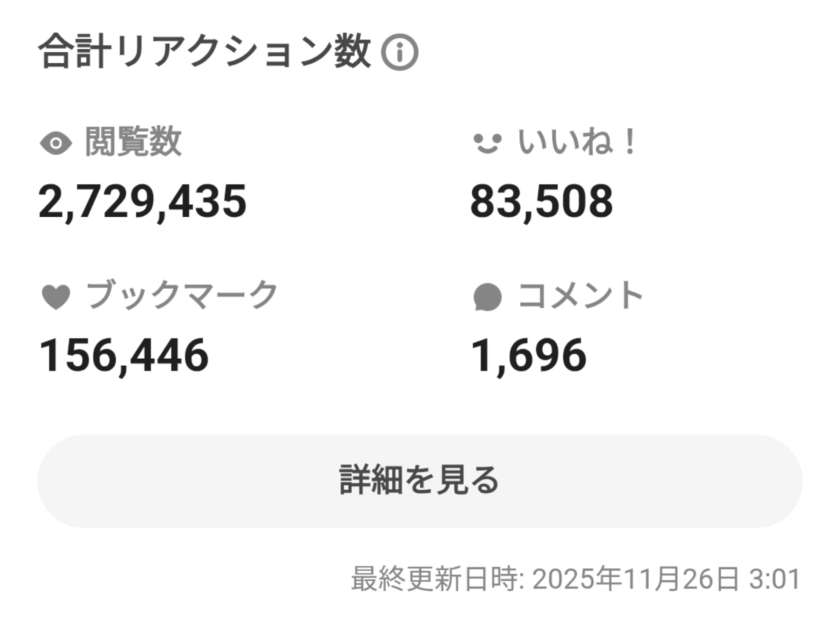Screen dimensions: 840x626
Task: Click the info icon beside 合計リアクション数
Action: click(x=399, y=52)
